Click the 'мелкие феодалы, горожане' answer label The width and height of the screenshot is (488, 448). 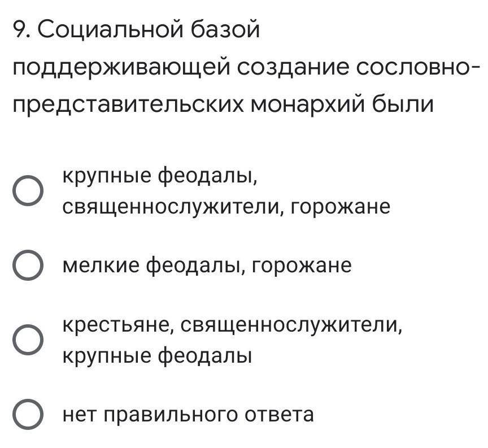tap(207, 266)
